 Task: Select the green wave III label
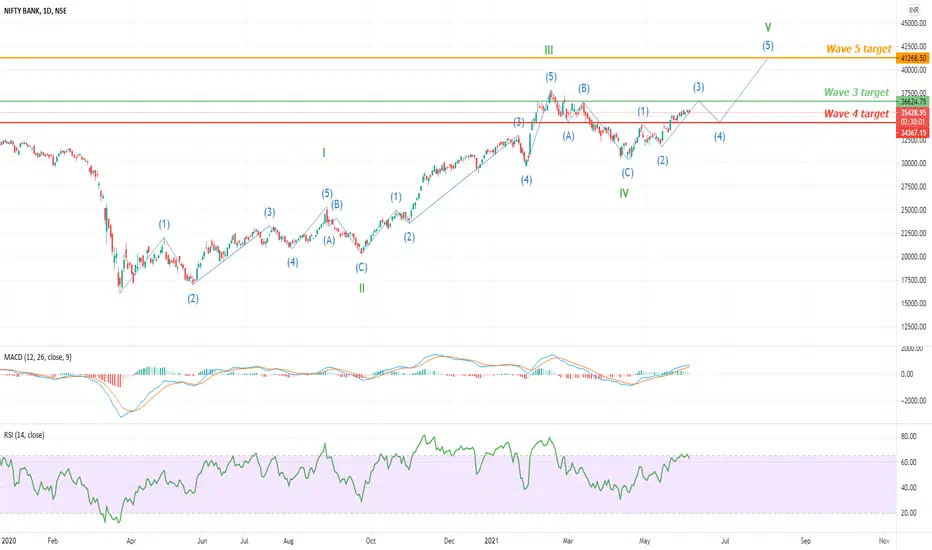[549, 51]
